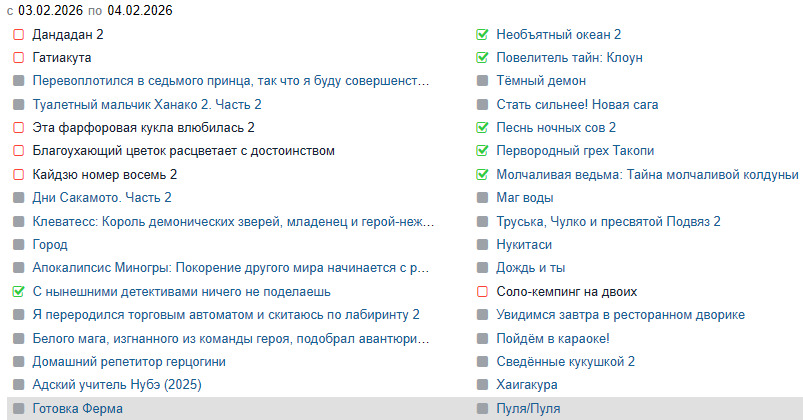Enable the Соло-кемпинг на двоих checkbox
Image resolution: width=803 pixels, height=420 pixels.
[482, 291]
